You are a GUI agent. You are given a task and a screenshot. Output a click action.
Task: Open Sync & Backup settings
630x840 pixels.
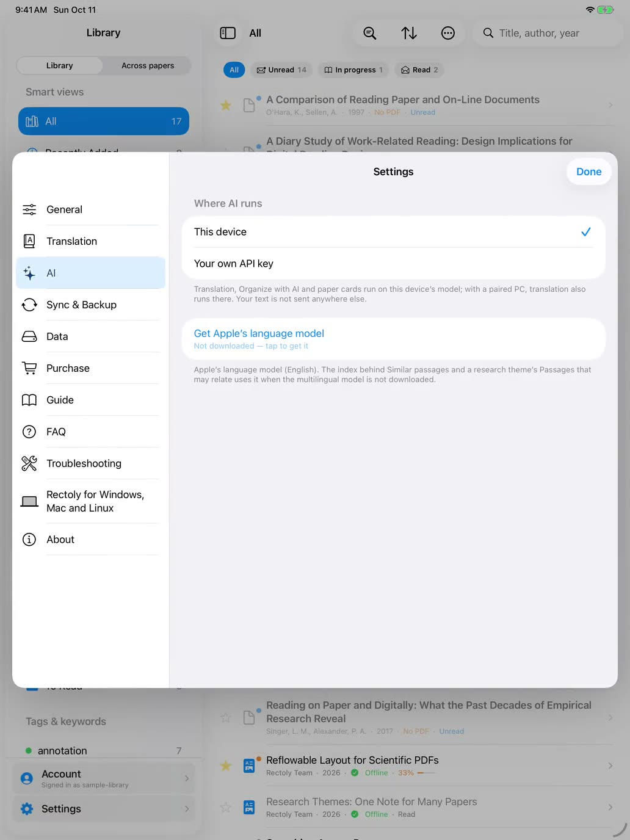(x=90, y=305)
